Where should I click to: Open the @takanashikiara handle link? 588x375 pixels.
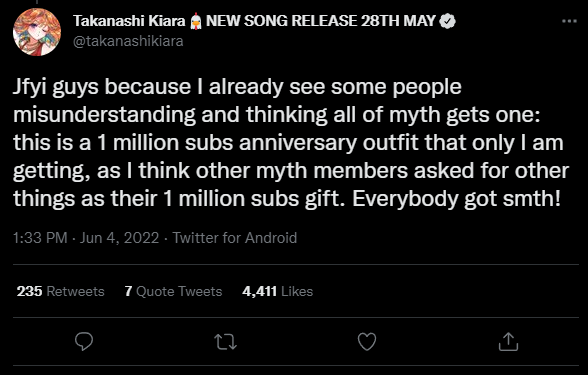tap(128, 41)
